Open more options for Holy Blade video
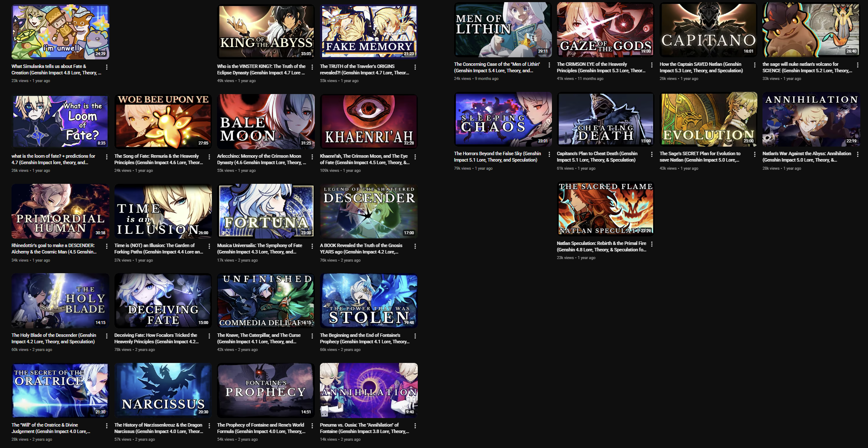Screen dimensions: 868x448 (106, 336)
